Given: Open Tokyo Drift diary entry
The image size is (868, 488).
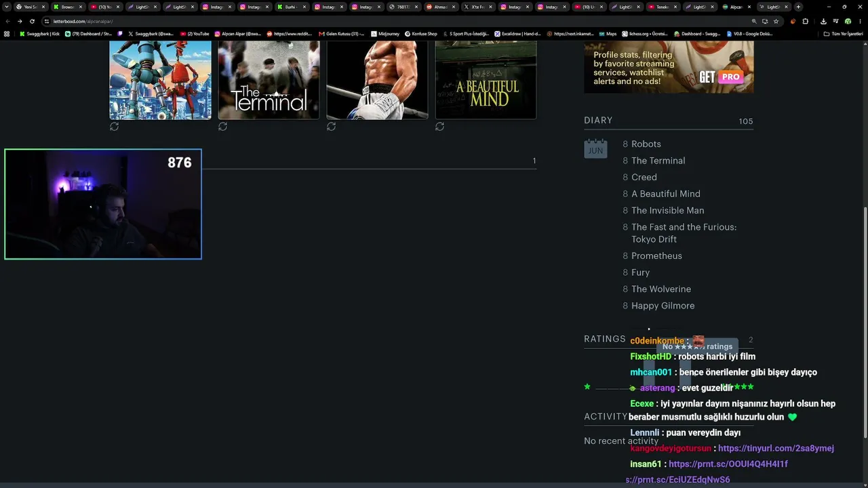Looking at the screenshot, I should 684,233.
